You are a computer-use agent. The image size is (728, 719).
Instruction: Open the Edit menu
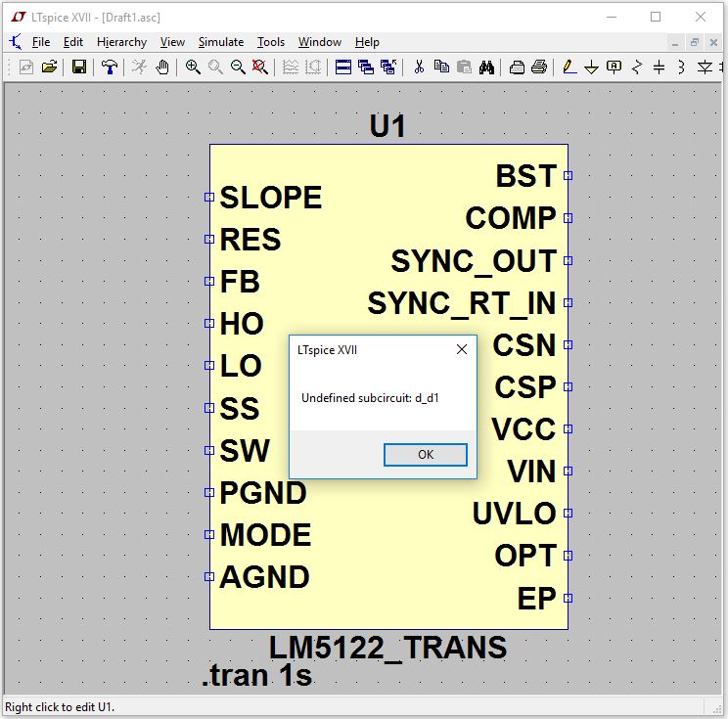click(x=72, y=42)
